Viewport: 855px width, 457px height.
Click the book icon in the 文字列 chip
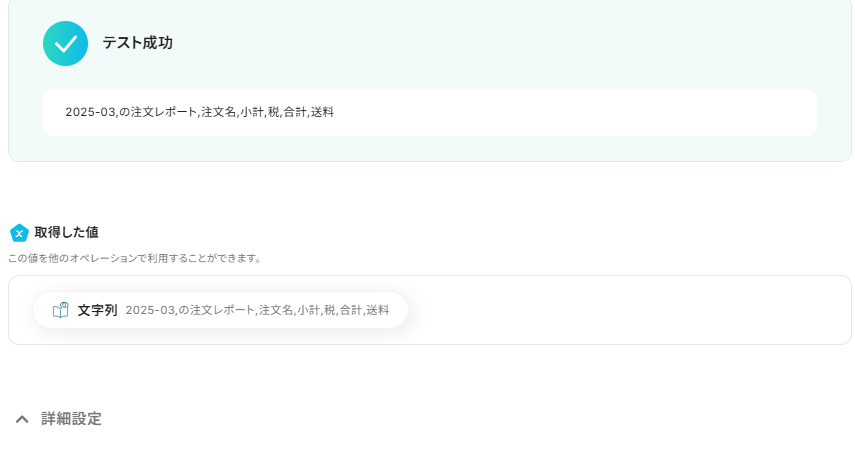pyautogui.click(x=61, y=310)
